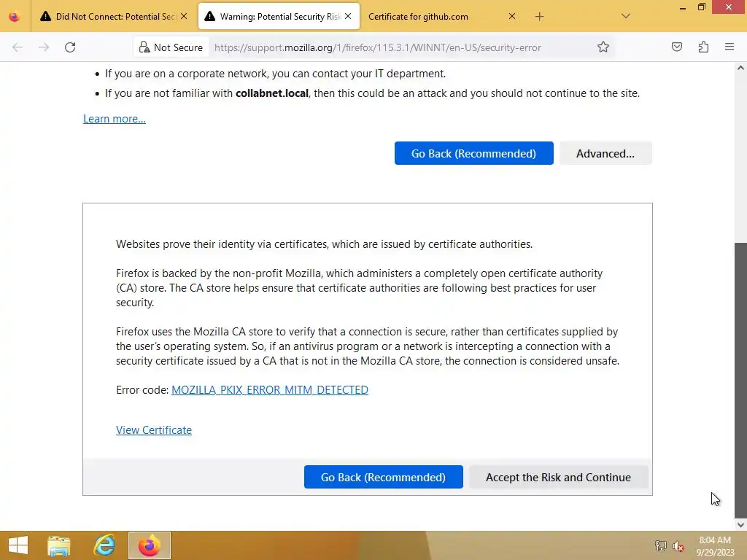
Task: Click upper 'Go Back (Recommended)' button
Action: (474, 153)
